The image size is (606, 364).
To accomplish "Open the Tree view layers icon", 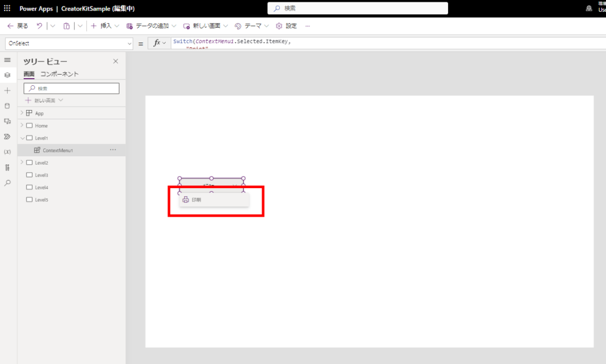I will click(7, 75).
